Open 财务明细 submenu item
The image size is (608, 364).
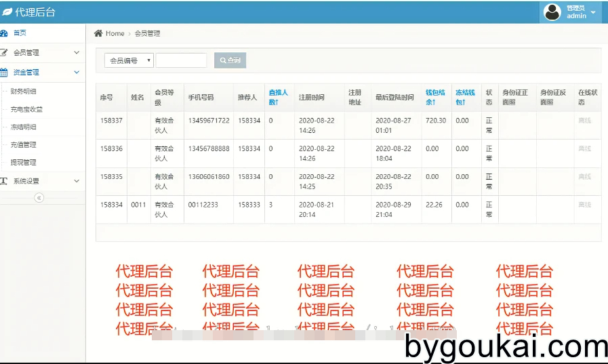point(23,92)
